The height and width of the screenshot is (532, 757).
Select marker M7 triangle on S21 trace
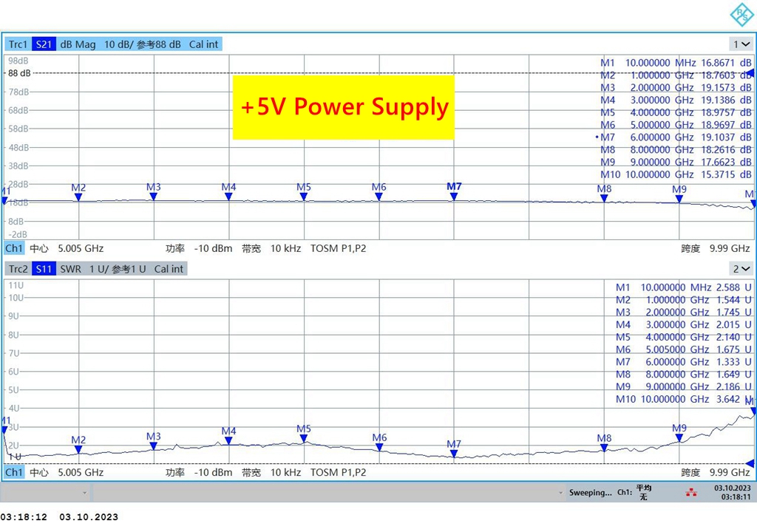click(454, 197)
